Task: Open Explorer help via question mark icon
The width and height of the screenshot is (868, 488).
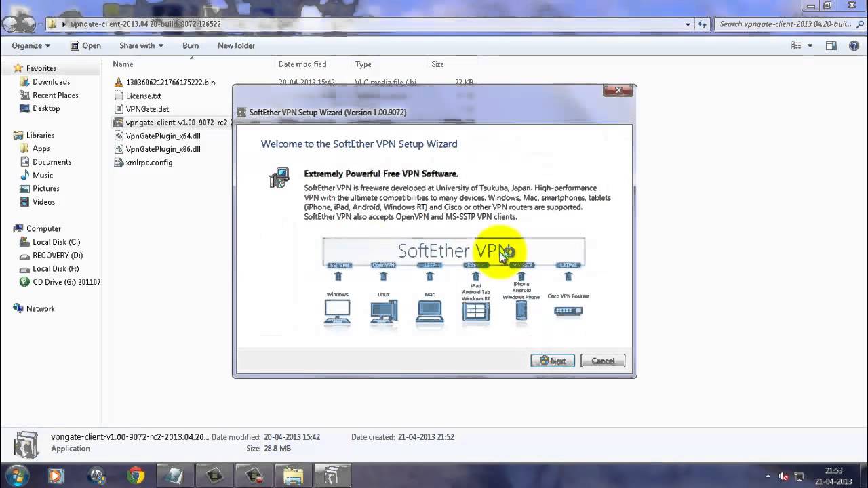Action: point(853,45)
